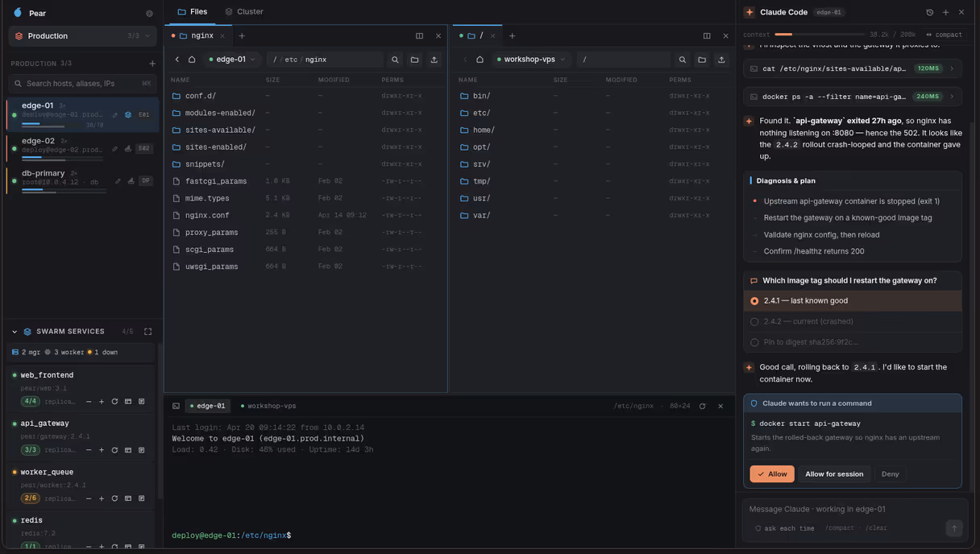
Task: Select the edge-01 terminal tab
Action: 207,406
